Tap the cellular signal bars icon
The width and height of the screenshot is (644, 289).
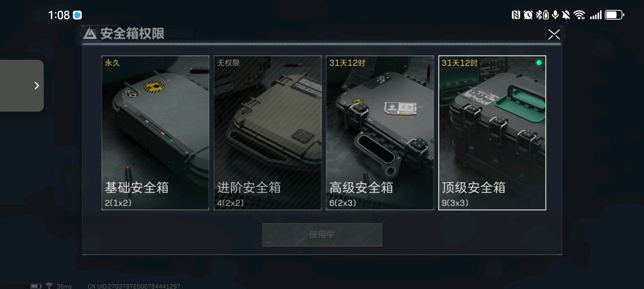tap(595, 15)
